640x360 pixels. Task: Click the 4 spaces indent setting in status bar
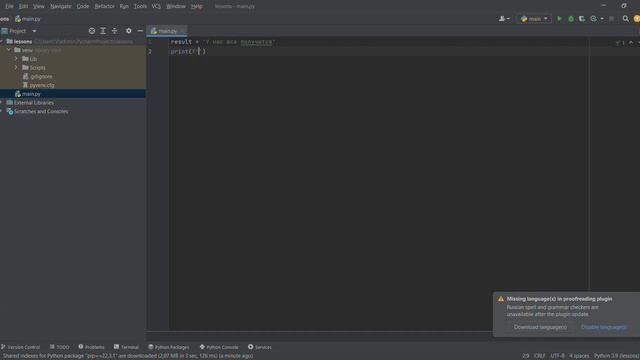pyautogui.click(x=579, y=356)
